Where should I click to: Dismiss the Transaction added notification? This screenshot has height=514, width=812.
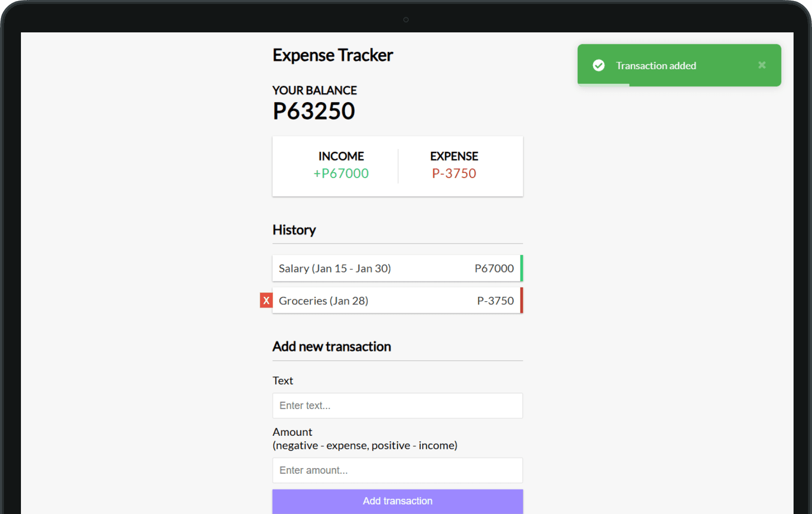(762, 65)
